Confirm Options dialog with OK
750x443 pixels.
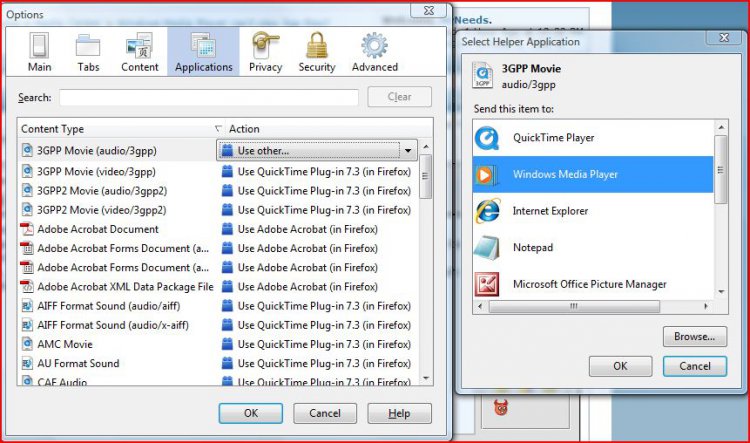pos(251,413)
